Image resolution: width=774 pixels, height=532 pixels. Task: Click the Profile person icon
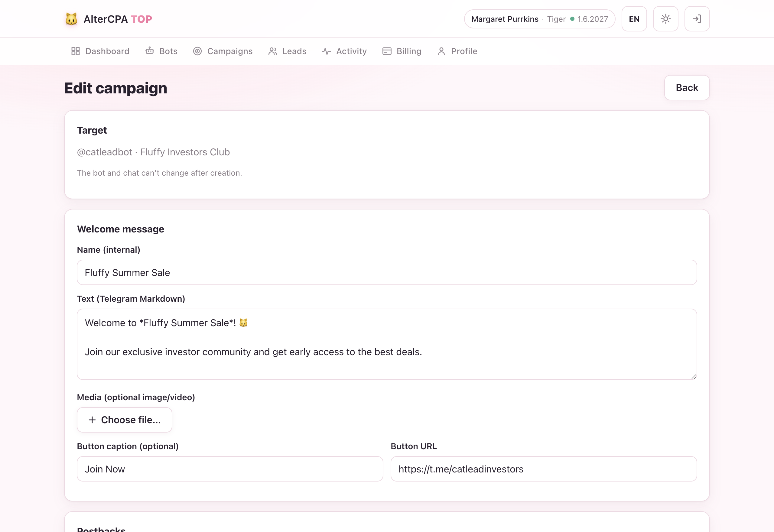pos(441,51)
